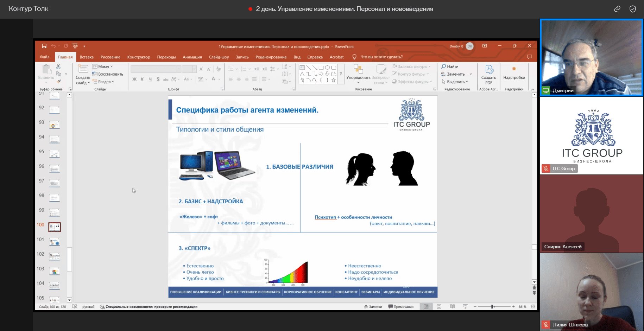This screenshot has width=644, height=331.
Task: Toggle the Примечания comments pane
Action: (401, 307)
